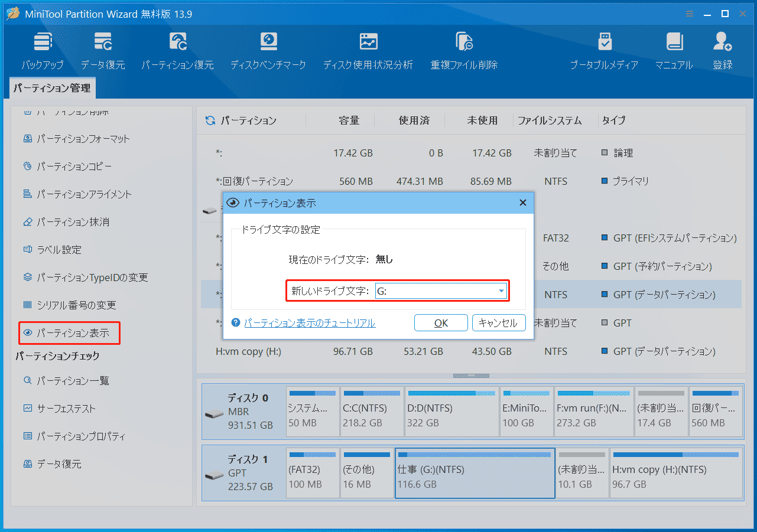
Task: Sort by 容量 column header
Action: click(349, 120)
